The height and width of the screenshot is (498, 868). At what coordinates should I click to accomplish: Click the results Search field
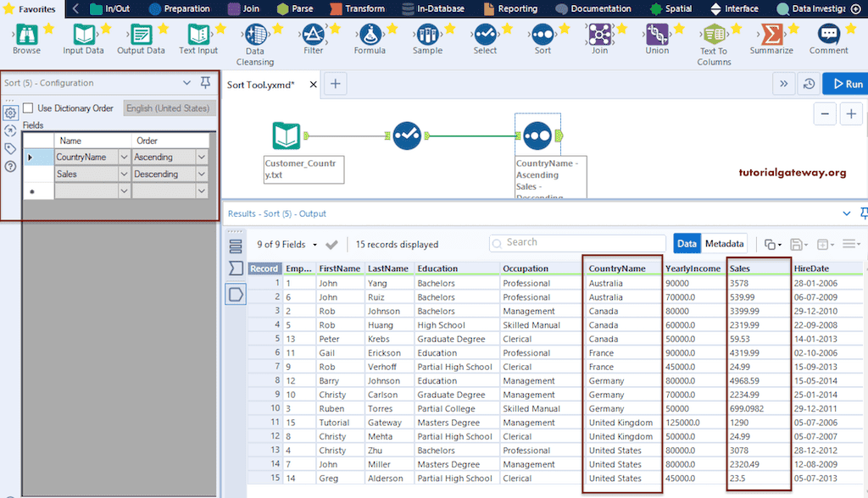[x=576, y=243]
